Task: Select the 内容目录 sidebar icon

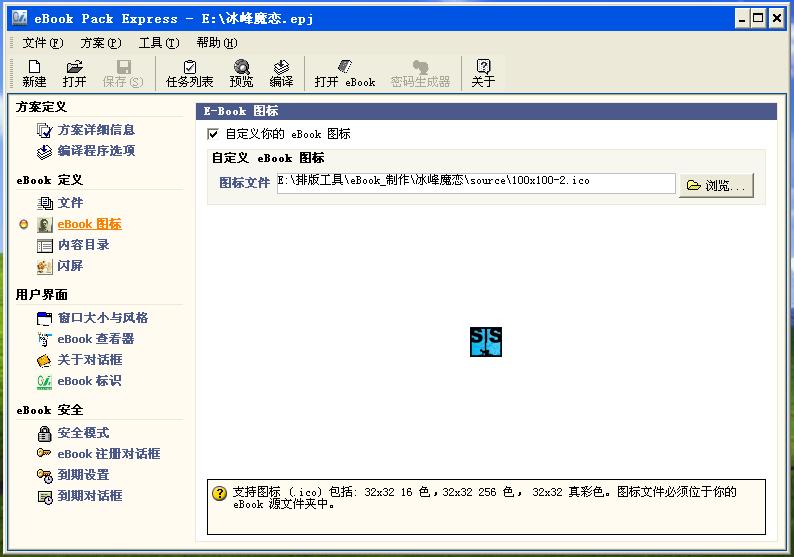Action: point(45,246)
